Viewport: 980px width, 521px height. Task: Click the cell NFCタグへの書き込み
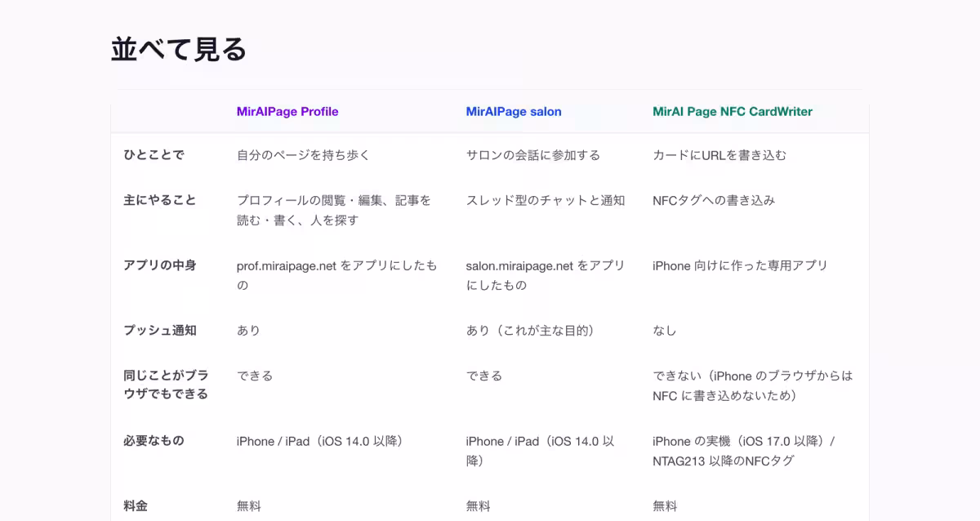(714, 200)
